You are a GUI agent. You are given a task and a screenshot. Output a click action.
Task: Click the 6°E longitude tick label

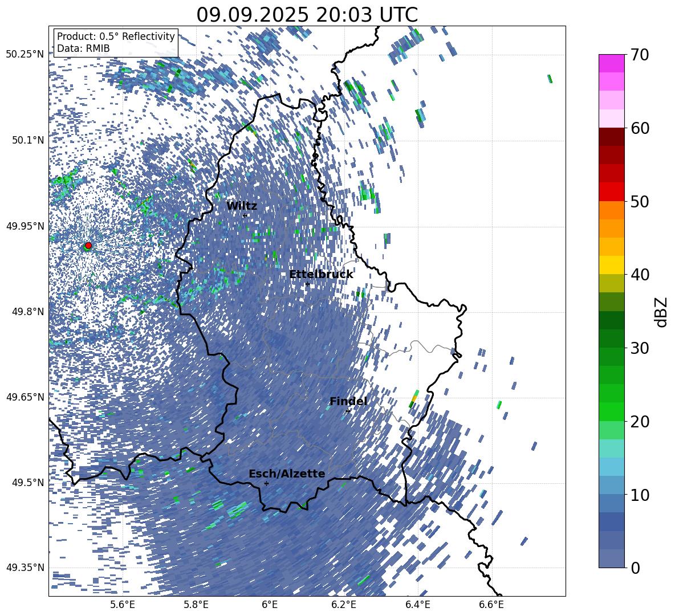pyautogui.click(x=270, y=605)
